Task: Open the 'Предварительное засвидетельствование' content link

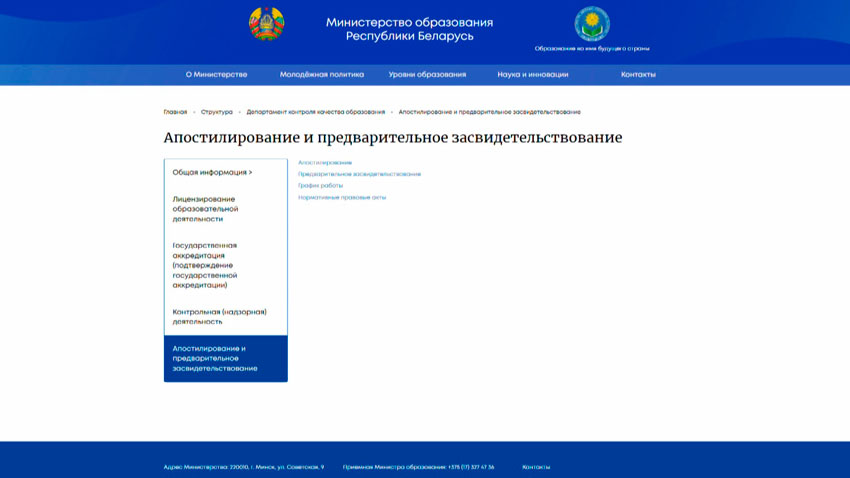Action: click(359, 174)
